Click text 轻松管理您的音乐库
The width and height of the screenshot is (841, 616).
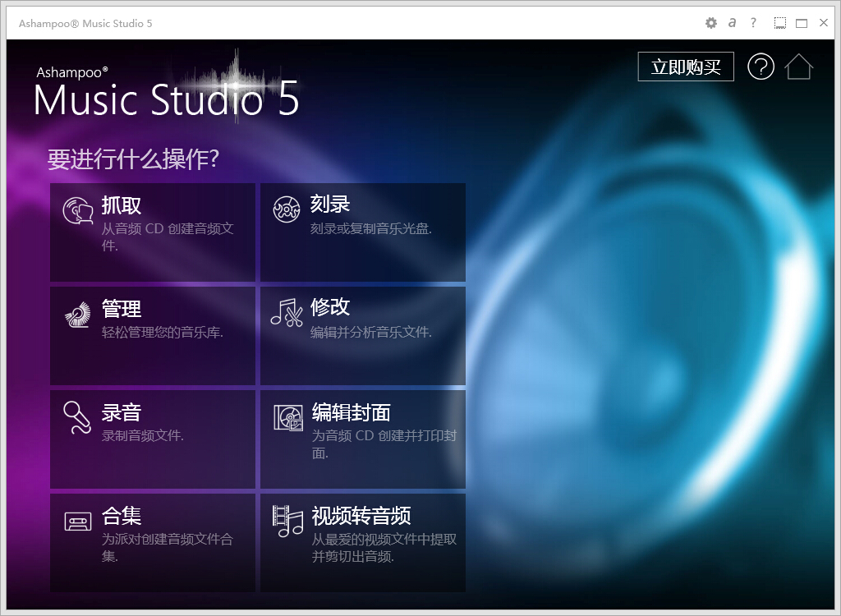tap(162, 332)
